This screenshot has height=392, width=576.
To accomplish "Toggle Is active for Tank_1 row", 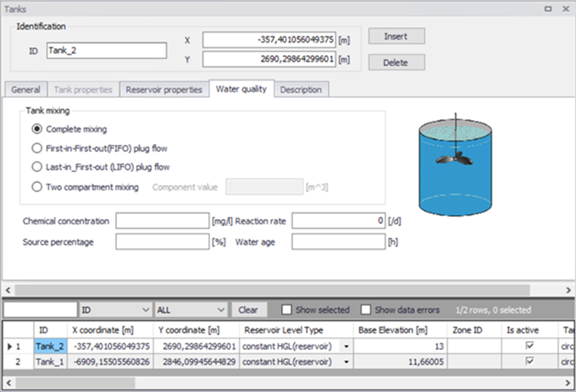I will point(529,362).
